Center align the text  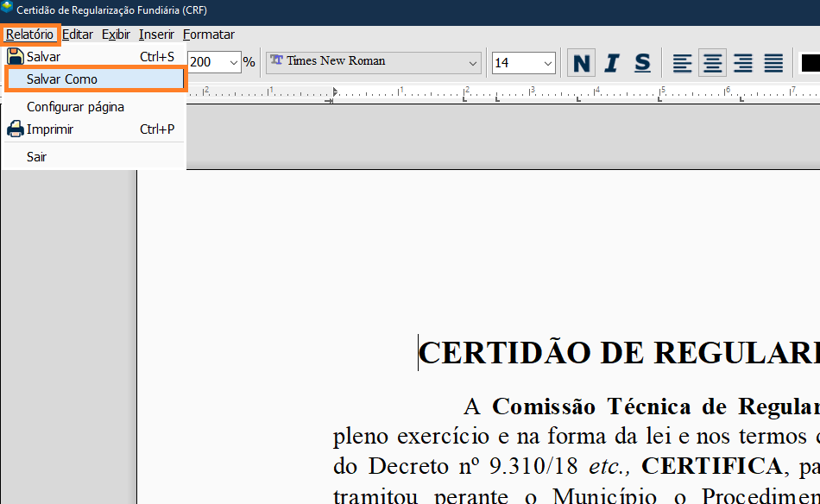pyautogui.click(x=712, y=63)
